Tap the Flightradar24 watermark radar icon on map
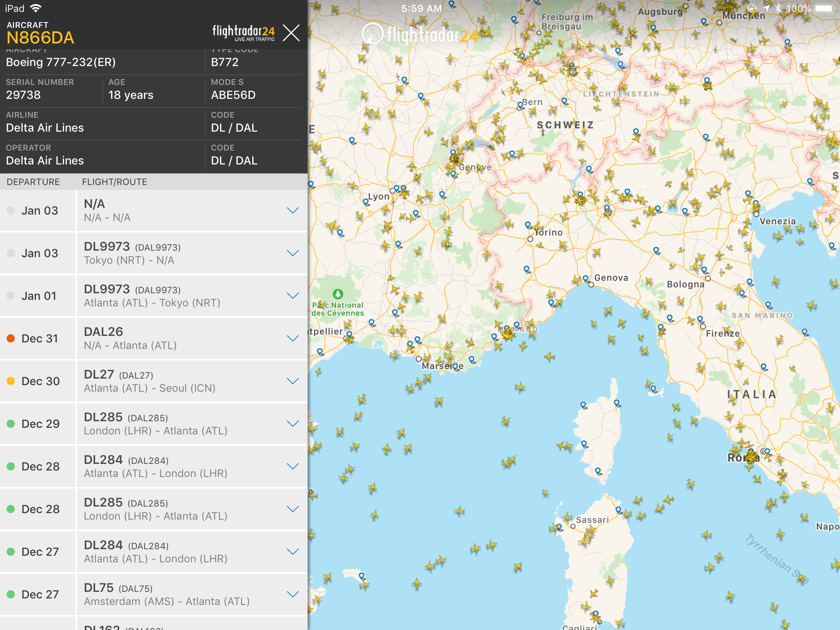The height and width of the screenshot is (630, 840). coord(372,34)
